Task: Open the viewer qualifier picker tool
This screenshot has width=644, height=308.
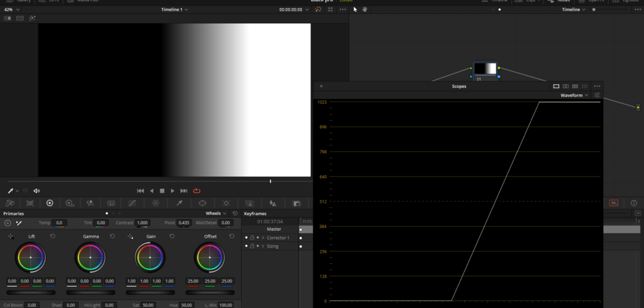Action: (11, 190)
